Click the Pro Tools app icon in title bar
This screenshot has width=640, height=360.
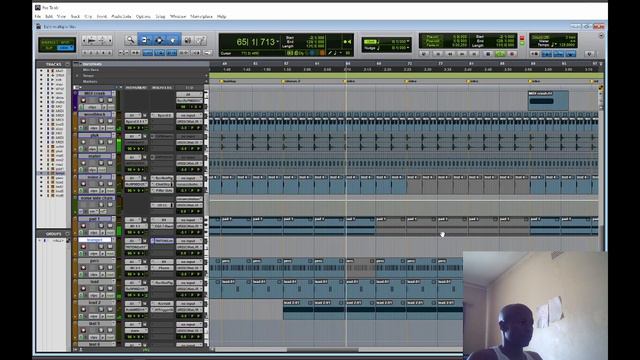click(x=38, y=7)
